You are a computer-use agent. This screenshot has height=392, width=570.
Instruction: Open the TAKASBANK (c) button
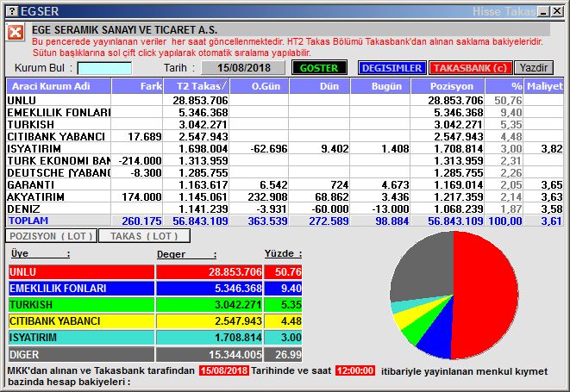tap(470, 68)
